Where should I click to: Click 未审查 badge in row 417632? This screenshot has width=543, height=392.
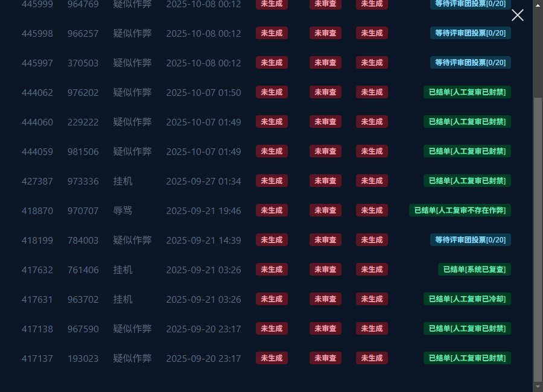pyautogui.click(x=325, y=270)
